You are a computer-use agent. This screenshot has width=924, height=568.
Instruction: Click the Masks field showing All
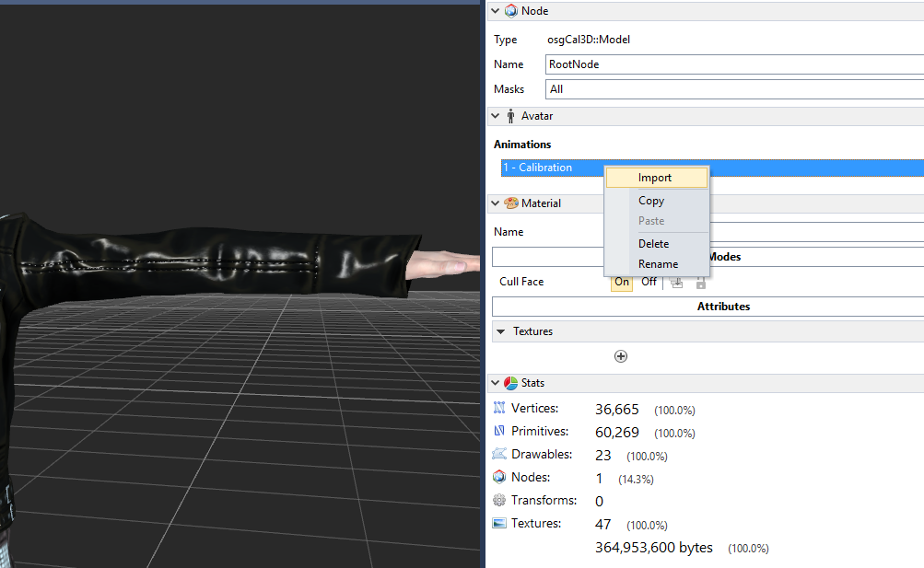(x=734, y=89)
